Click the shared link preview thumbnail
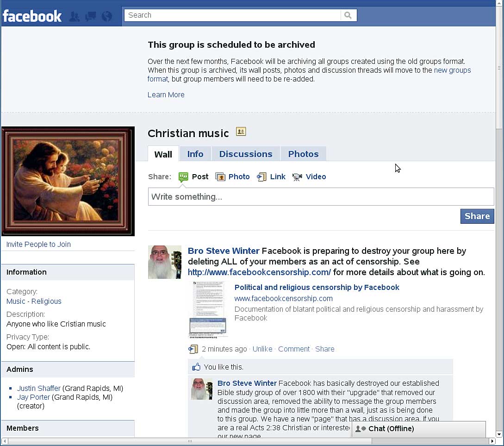 pos(208,310)
